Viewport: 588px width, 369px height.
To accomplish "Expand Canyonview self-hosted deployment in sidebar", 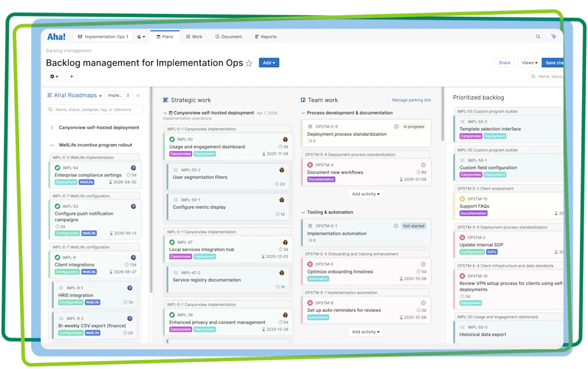I will [x=52, y=128].
